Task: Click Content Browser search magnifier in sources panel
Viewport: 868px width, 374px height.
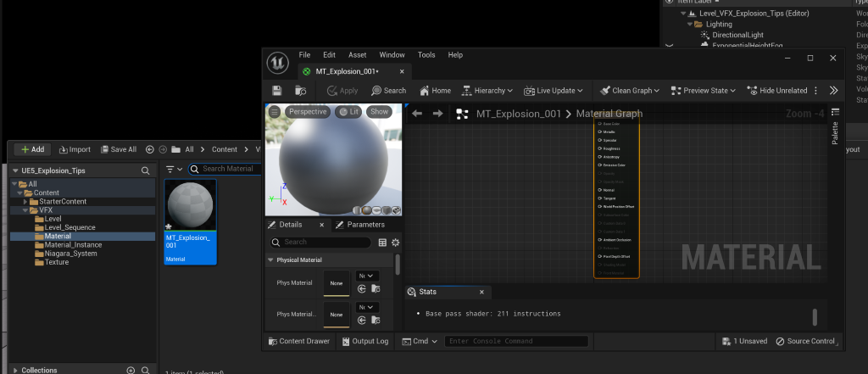Action: [x=145, y=170]
